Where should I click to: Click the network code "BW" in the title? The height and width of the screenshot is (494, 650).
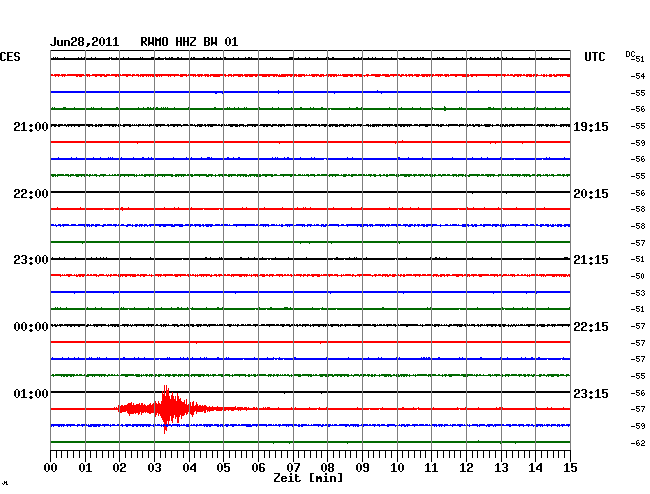[210, 42]
